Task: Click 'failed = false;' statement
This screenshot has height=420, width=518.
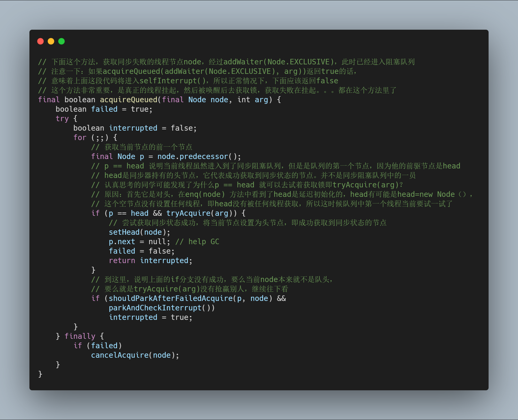Action: tap(142, 251)
